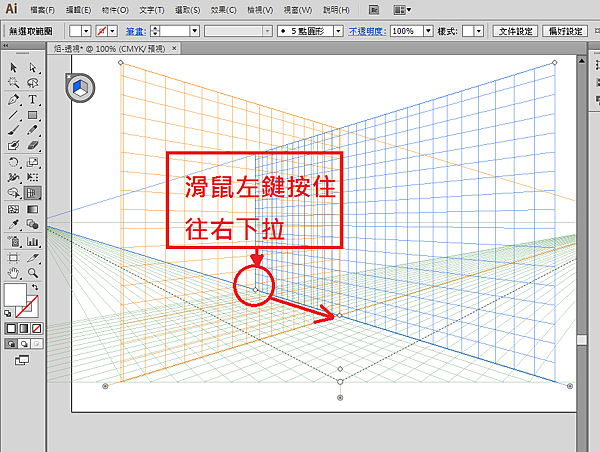Click the 文件設定 button
This screenshot has width=600, height=452.
tap(517, 32)
